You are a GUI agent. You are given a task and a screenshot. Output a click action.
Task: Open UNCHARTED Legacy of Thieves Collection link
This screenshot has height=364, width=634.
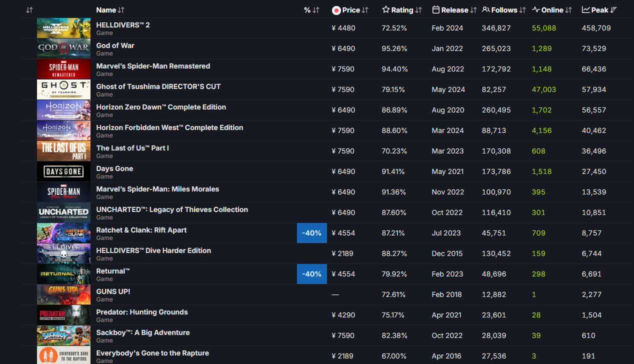click(x=172, y=209)
